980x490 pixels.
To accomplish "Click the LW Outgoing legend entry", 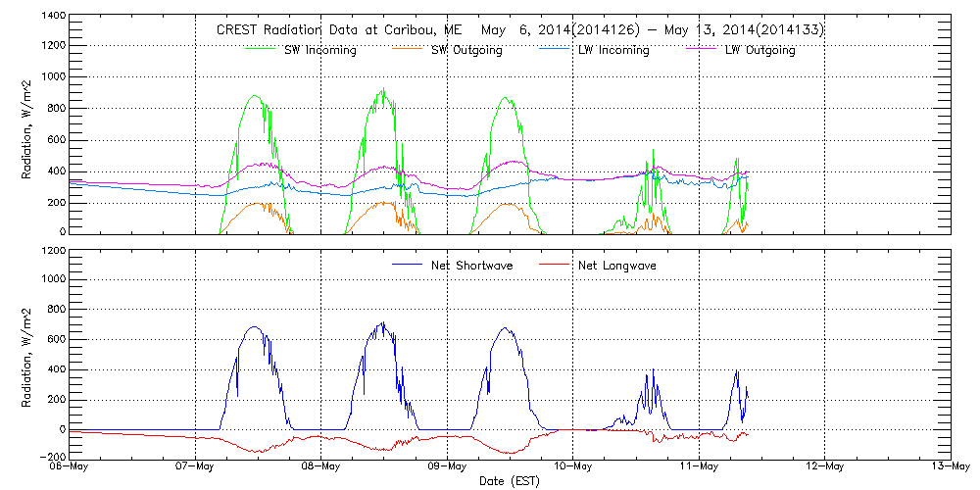I will [x=759, y=50].
